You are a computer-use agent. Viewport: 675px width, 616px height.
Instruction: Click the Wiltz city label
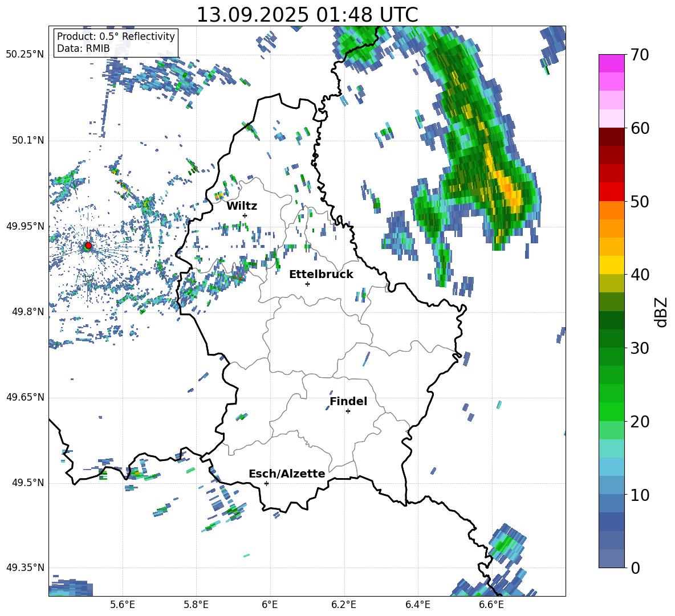point(242,206)
